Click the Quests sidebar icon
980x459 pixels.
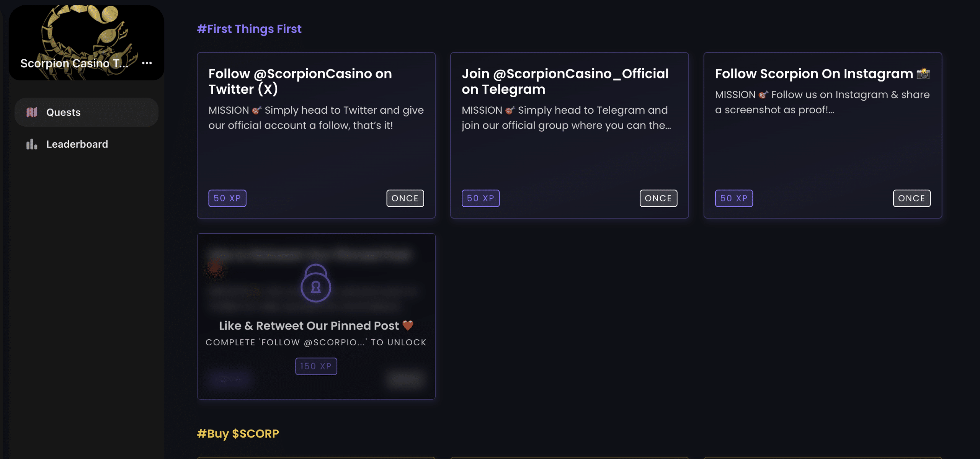[x=31, y=112]
